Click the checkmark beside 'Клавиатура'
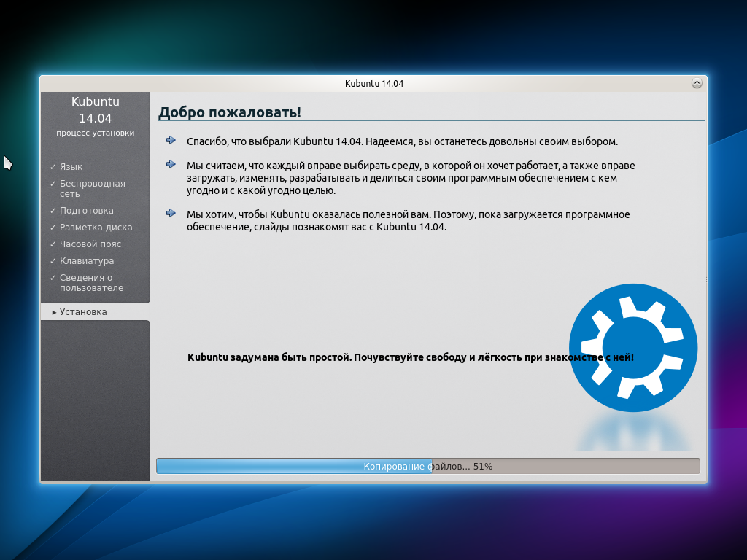The height and width of the screenshot is (560, 747). 53,261
